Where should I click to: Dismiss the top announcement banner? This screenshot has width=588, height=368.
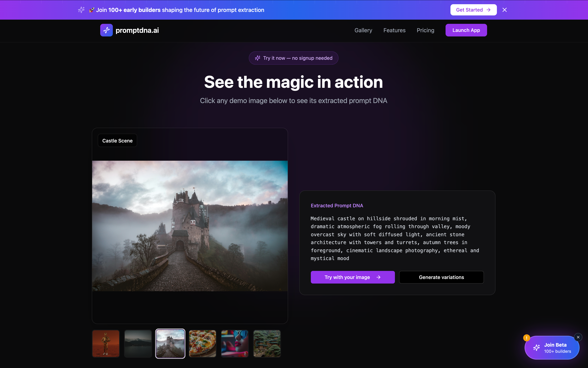(x=504, y=10)
